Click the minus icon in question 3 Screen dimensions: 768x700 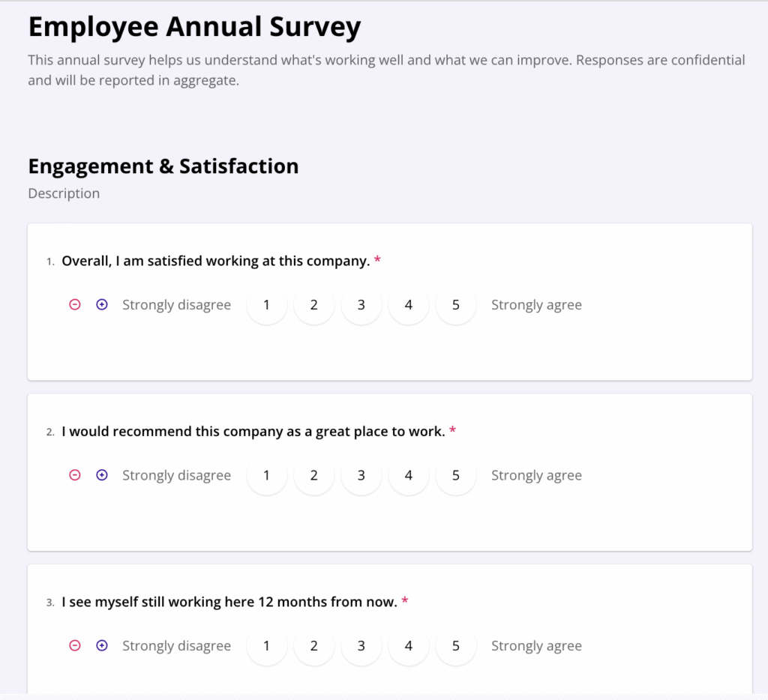click(75, 646)
